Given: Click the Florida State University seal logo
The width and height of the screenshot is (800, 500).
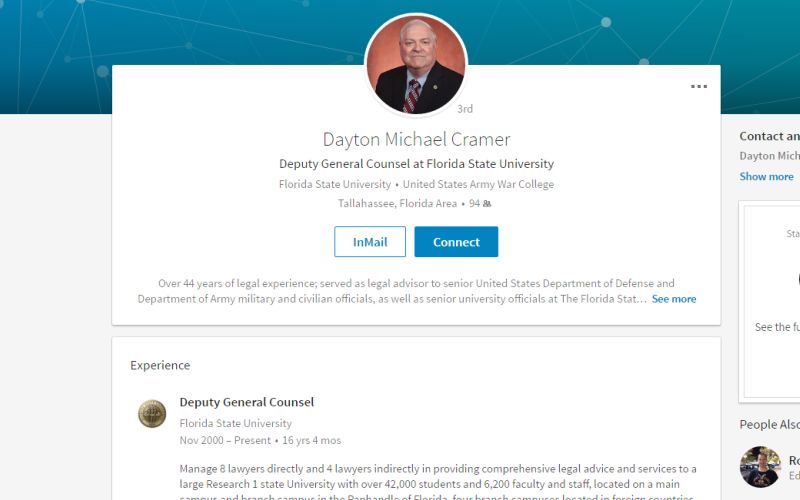Looking at the screenshot, I should (x=152, y=413).
